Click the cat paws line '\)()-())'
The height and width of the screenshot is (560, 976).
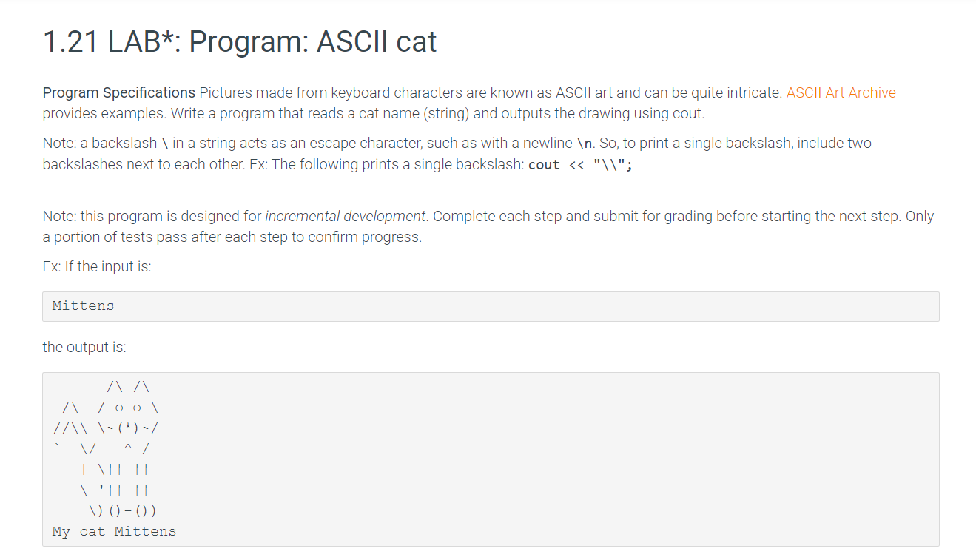(123, 510)
